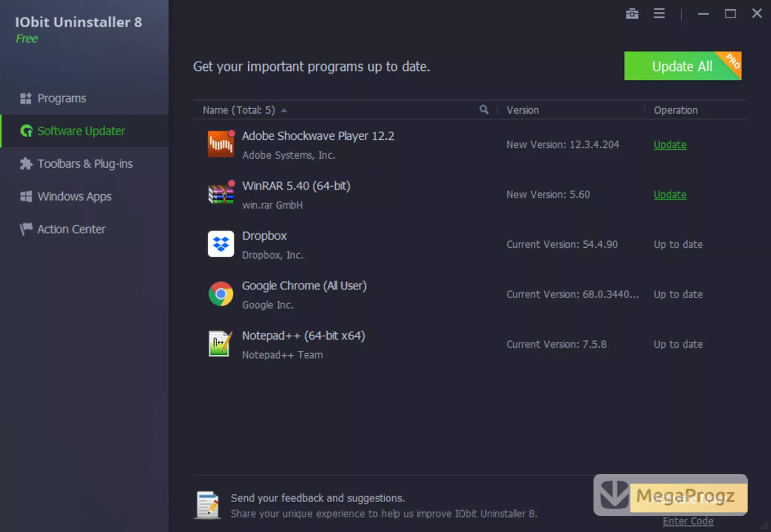
Task: Click Current Version: 68.0.3440... text
Action: point(572,294)
